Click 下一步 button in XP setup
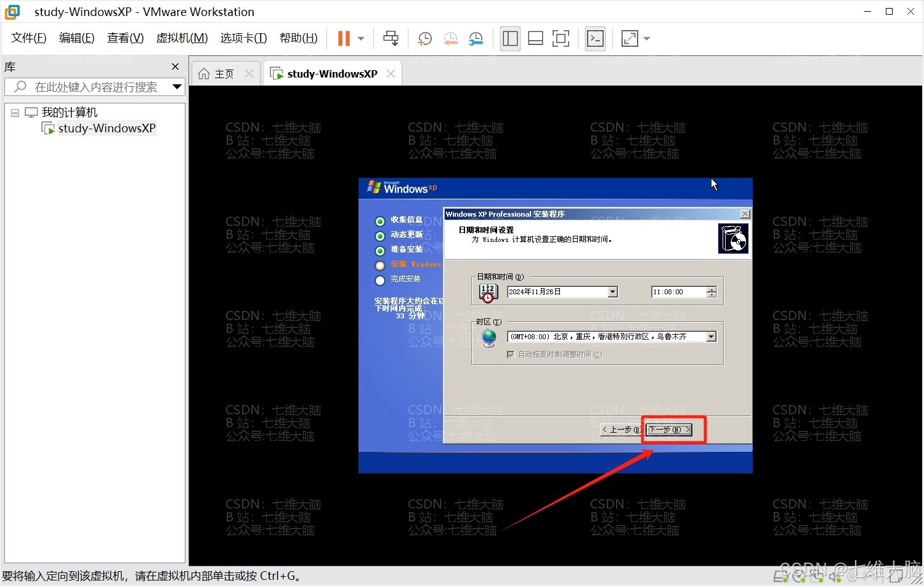The height and width of the screenshot is (586, 924). pyautogui.click(x=670, y=430)
